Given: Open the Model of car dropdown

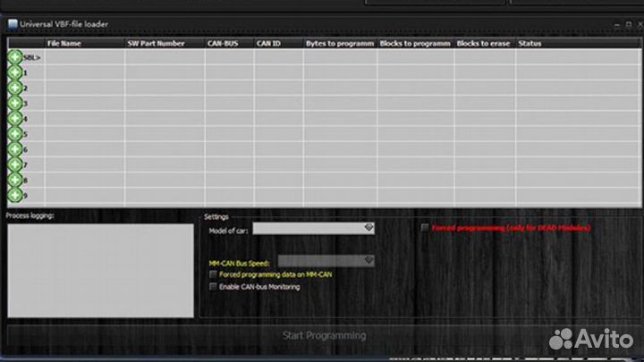Looking at the screenshot, I should [x=368, y=229].
